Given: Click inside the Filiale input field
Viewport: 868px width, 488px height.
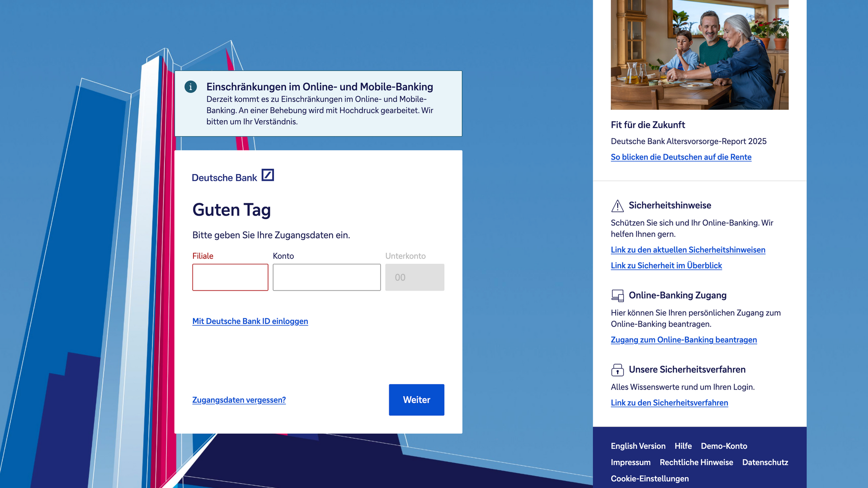Looking at the screenshot, I should (x=230, y=277).
